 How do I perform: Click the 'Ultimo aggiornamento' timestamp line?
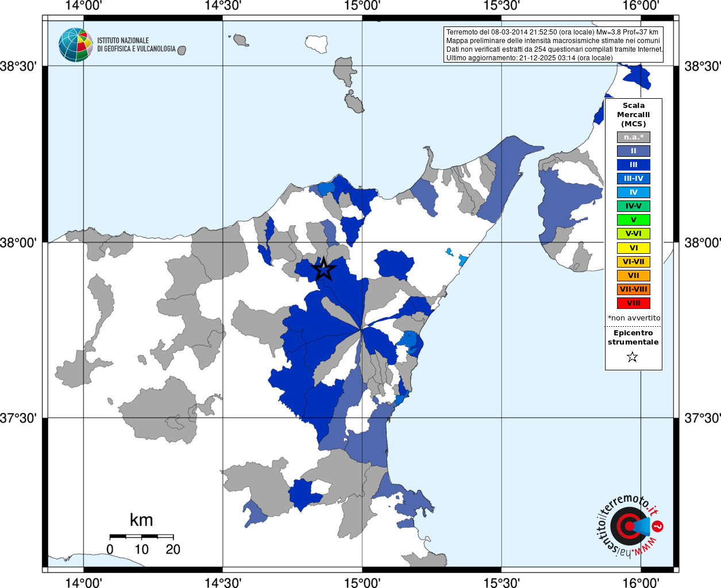point(529,58)
